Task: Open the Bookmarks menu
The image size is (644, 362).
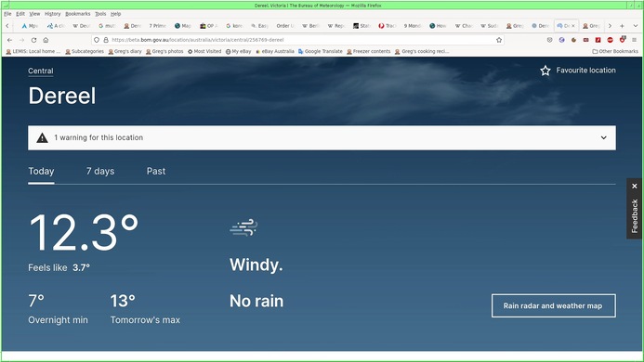Action: (x=78, y=14)
